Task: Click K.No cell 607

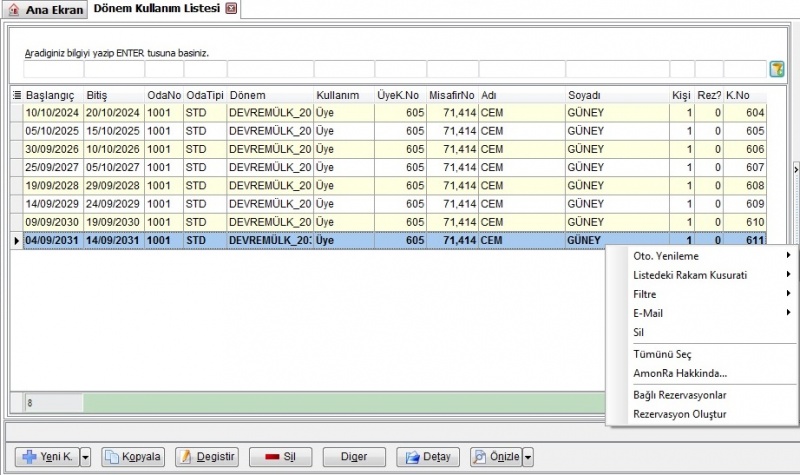Action: click(x=745, y=167)
